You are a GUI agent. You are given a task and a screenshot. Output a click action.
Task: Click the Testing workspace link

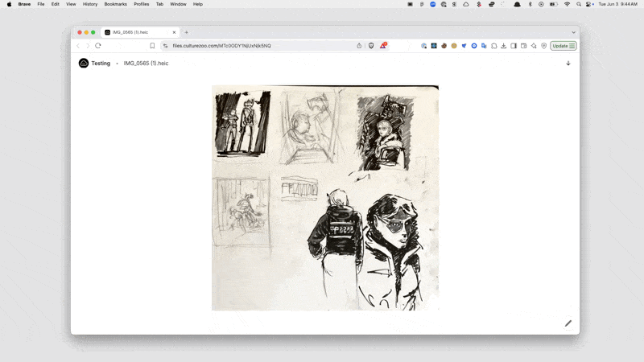101,63
